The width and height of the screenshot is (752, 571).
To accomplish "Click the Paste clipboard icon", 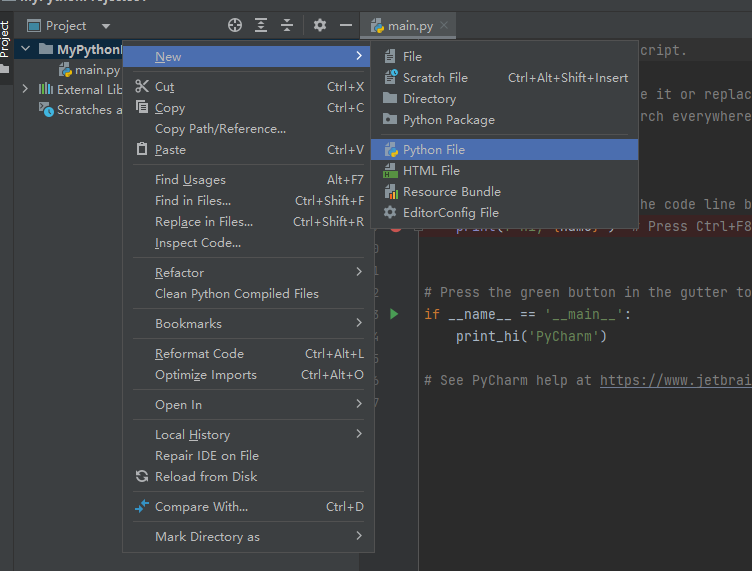I will click(x=142, y=149).
